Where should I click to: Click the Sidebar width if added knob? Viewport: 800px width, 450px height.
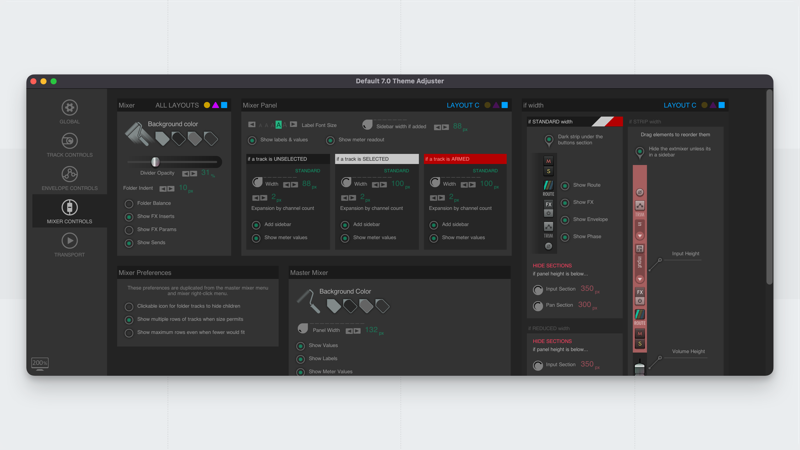367,125
